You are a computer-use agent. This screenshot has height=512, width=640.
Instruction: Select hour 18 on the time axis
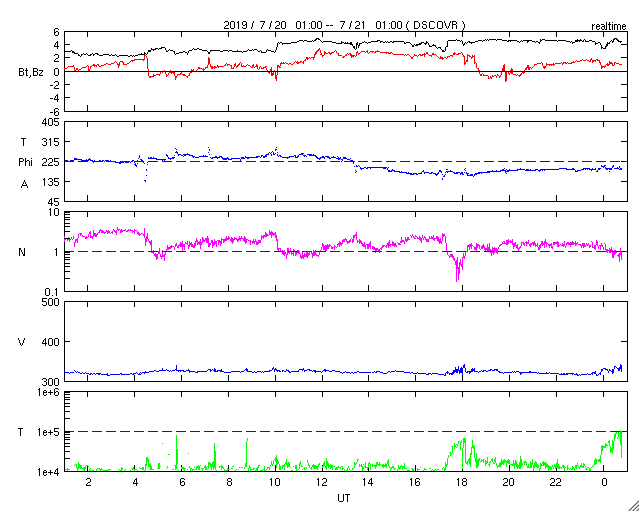461,482
